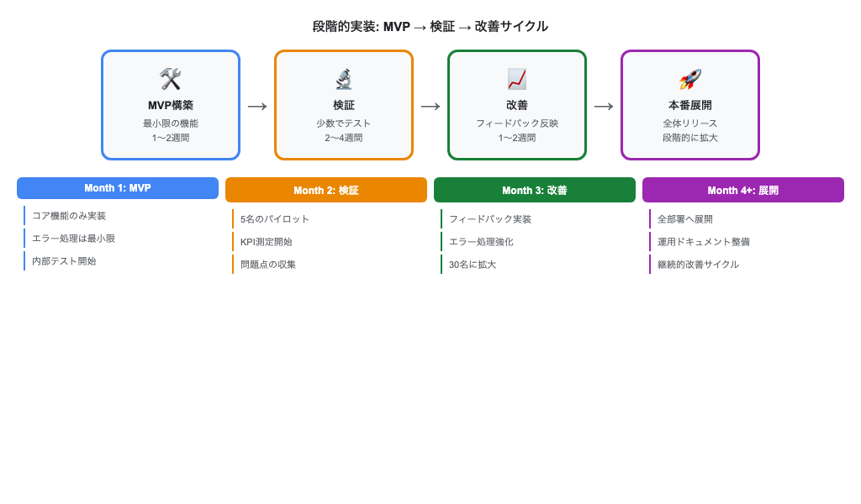Click the rocket icon on the 本番展開 card

pyautogui.click(x=689, y=79)
